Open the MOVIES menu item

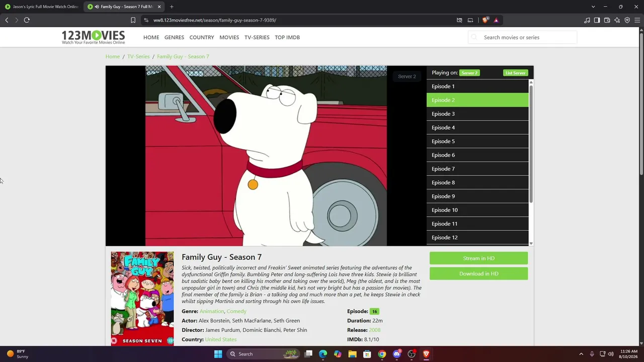tap(229, 37)
